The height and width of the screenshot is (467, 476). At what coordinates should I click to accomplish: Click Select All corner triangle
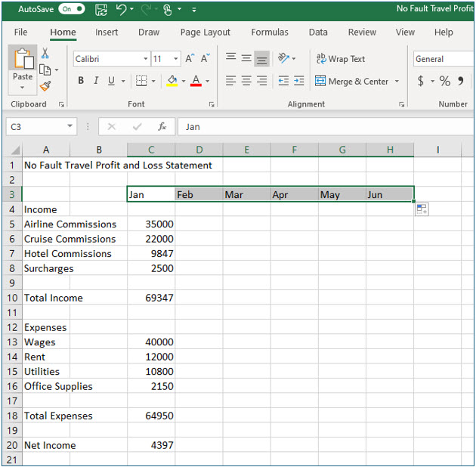coord(15,150)
